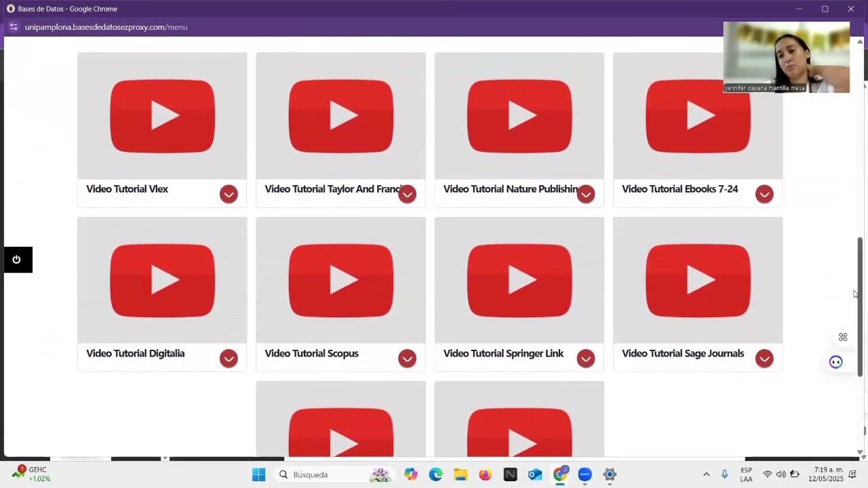Open the chatbot assistant icon

[835, 362]
